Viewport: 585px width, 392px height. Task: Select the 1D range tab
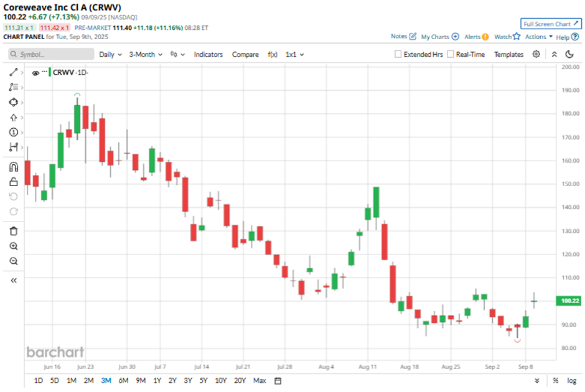39,380
